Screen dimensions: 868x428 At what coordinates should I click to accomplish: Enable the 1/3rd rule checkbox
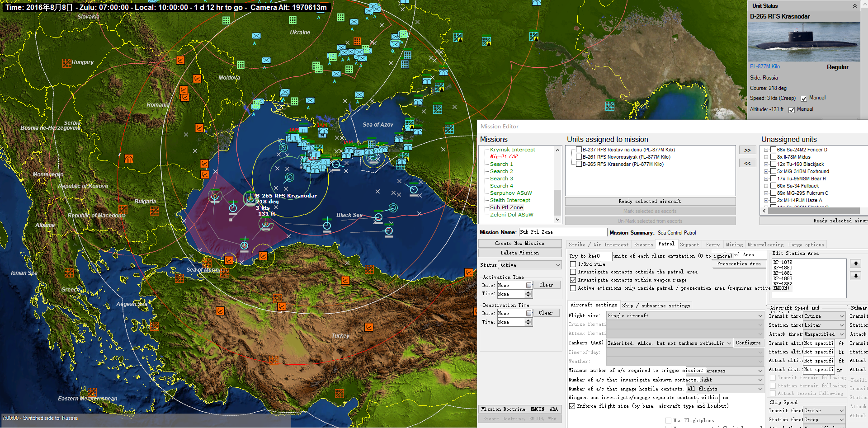pos(573,264)
